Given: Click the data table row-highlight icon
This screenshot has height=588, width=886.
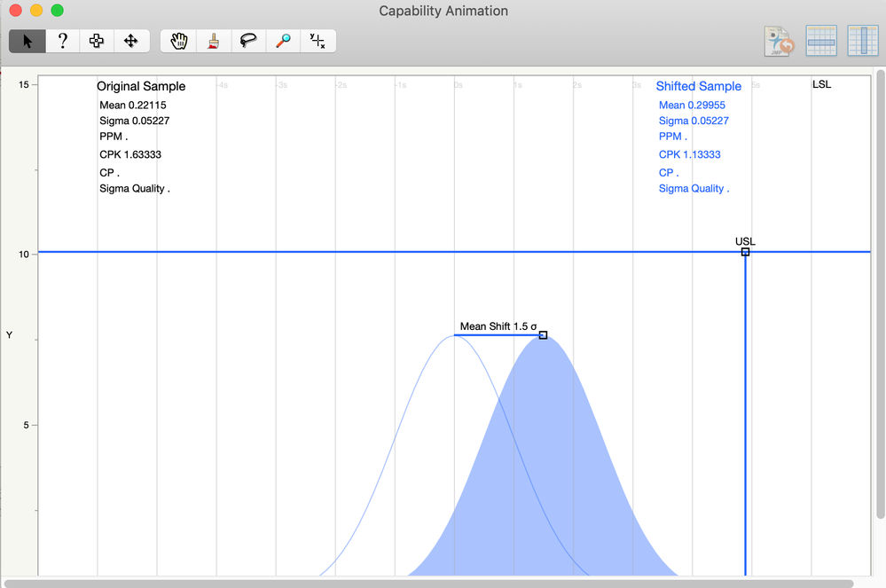Looking at the screenshot, I should [821, 41].
